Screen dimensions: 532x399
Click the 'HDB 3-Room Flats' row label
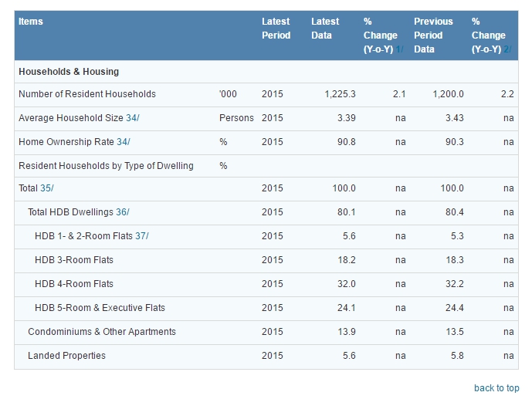pyautogui.click(x=74, y=260)
